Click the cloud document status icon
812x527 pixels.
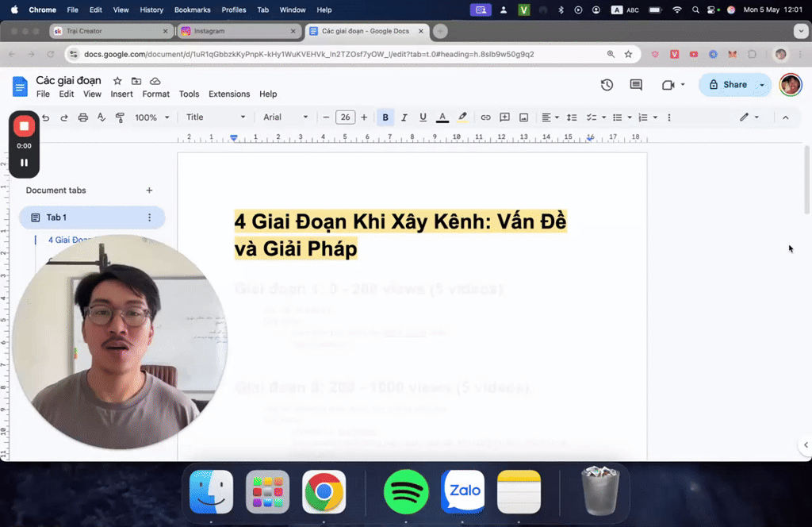(155, 81)
